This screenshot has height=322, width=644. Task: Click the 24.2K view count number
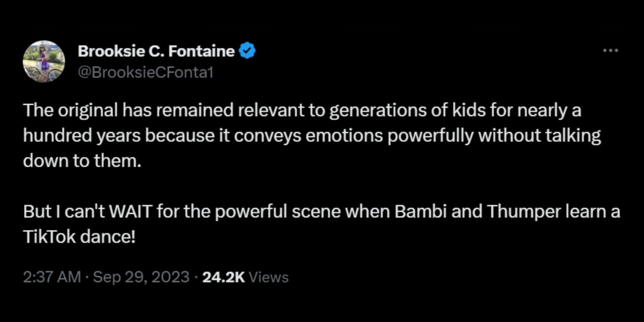223,277
